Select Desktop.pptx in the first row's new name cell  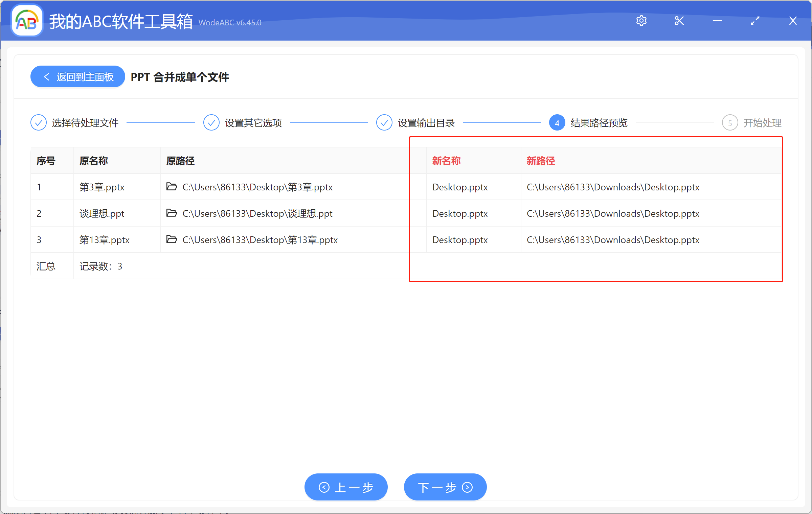460,187
